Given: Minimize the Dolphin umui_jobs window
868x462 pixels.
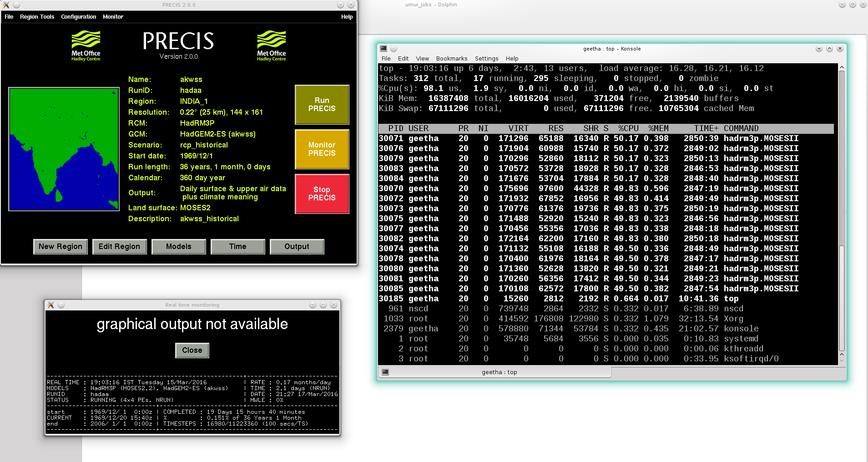Looking at the screenshot, I should 842,5.
